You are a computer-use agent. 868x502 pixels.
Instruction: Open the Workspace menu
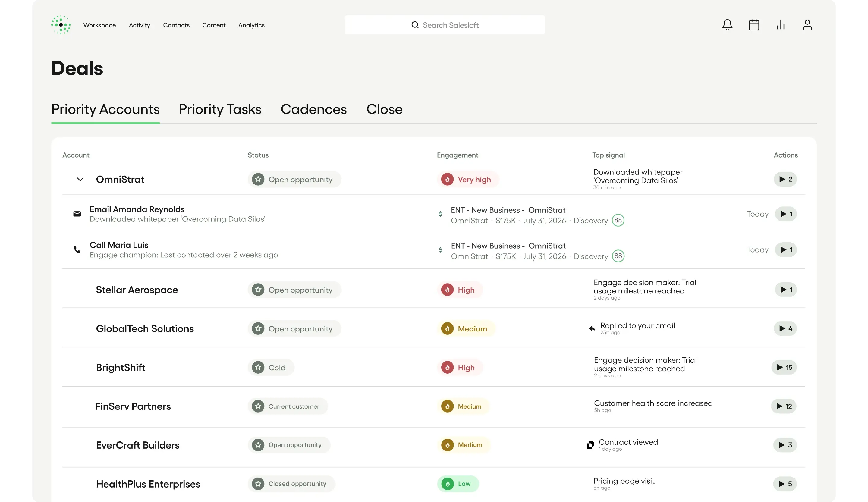tap(99, 25)
